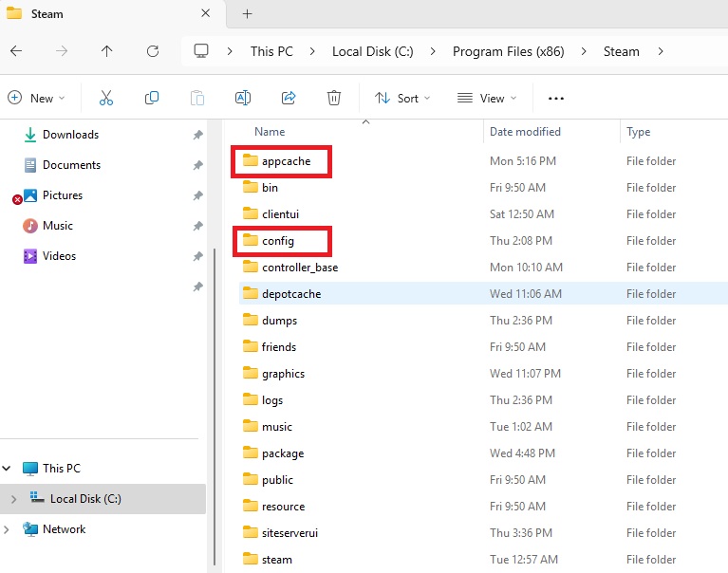Click the Paste clipboard icon
Viewport: 728px width, 573px height.
coord(196,98)
